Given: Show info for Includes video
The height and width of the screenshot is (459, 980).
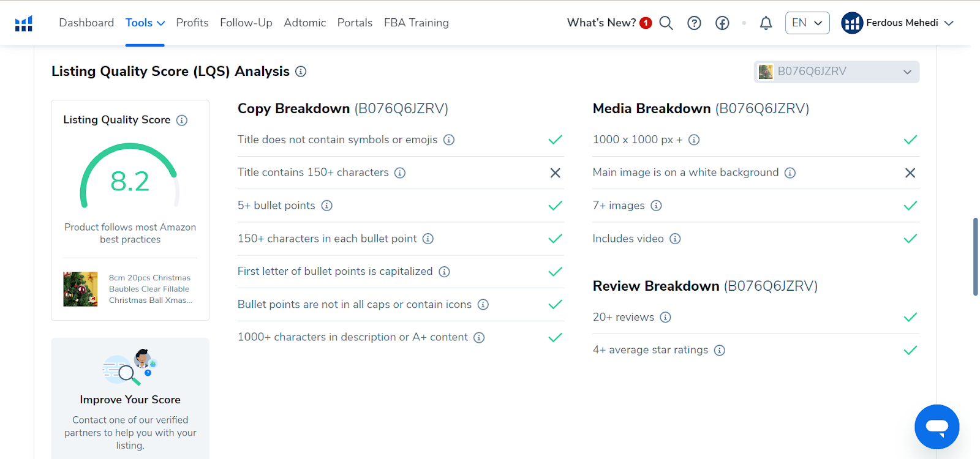Looking at the screenshot, I should tap(675, 239).
